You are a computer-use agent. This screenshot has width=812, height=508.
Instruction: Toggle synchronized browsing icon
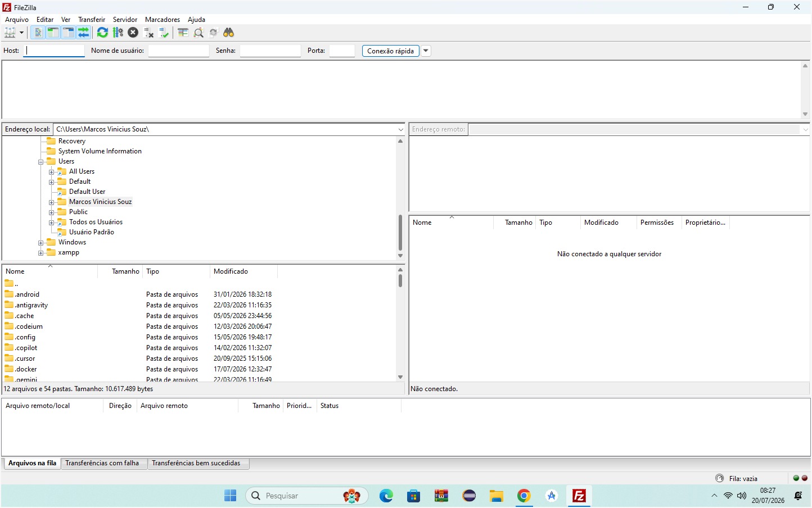point(213,33)
